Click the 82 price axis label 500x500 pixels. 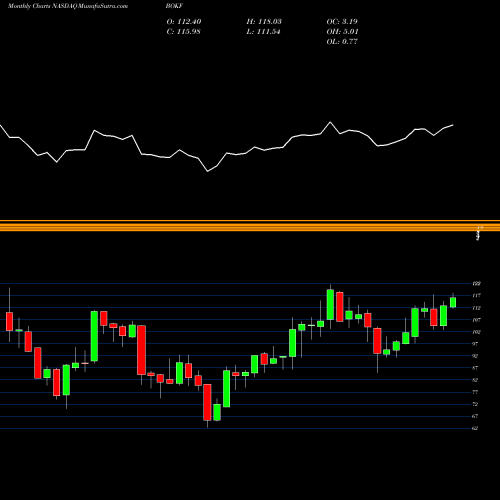(x=475, y=380)
